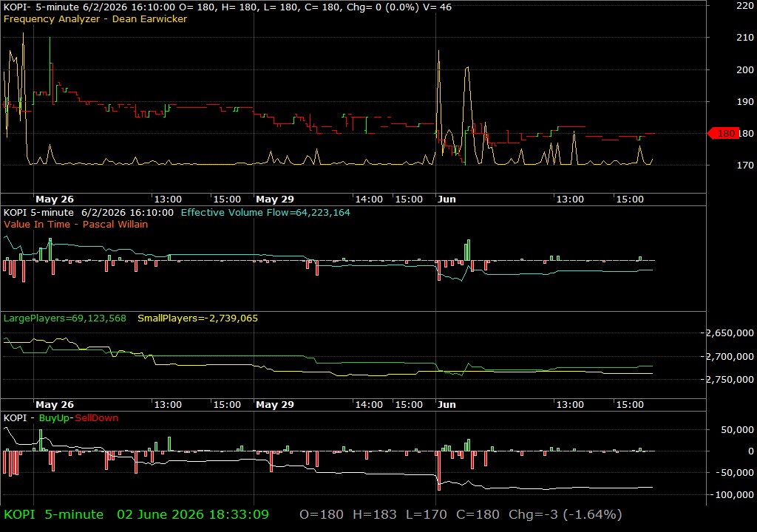Click the -50,000 axis label

tap(735, 473)
